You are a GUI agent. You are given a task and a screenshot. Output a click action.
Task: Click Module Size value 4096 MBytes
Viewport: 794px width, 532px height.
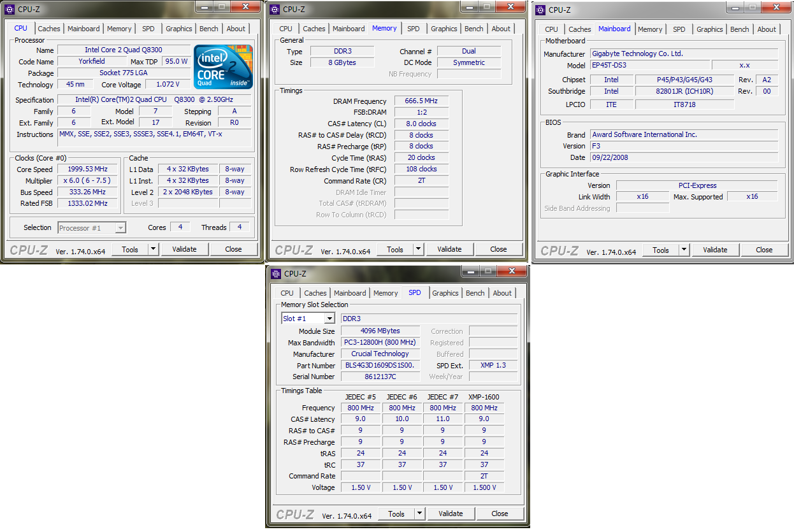point(380,331)
